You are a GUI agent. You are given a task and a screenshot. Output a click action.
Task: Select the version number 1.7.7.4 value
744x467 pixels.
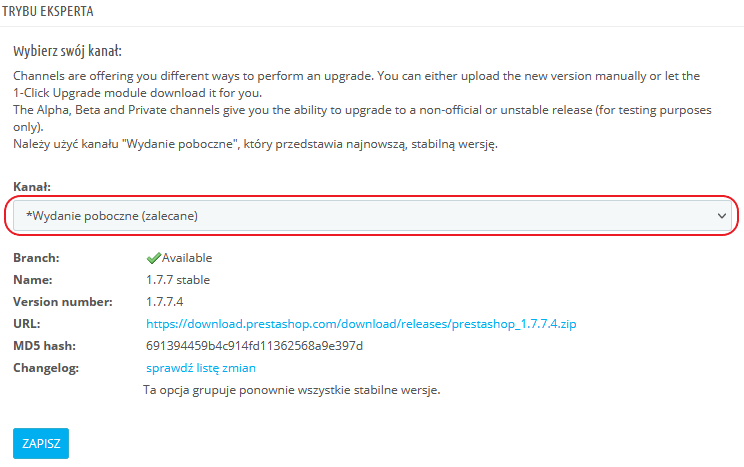(x=165, y=302)
